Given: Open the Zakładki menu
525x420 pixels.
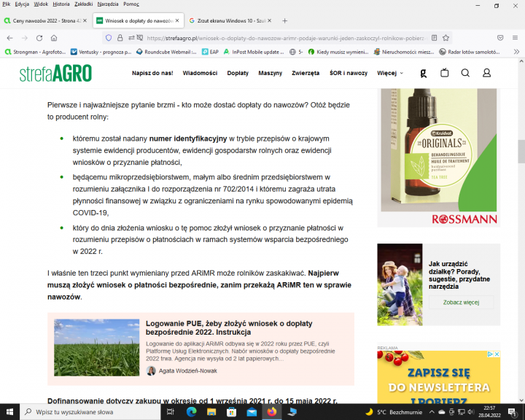Looking at the screenshot, I should 84,4.
